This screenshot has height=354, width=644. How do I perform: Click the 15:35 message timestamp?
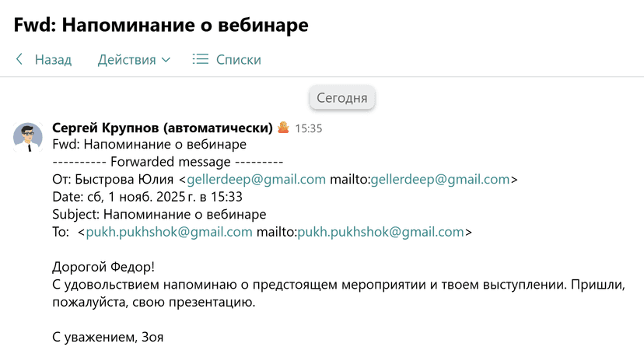click(309, 128)
